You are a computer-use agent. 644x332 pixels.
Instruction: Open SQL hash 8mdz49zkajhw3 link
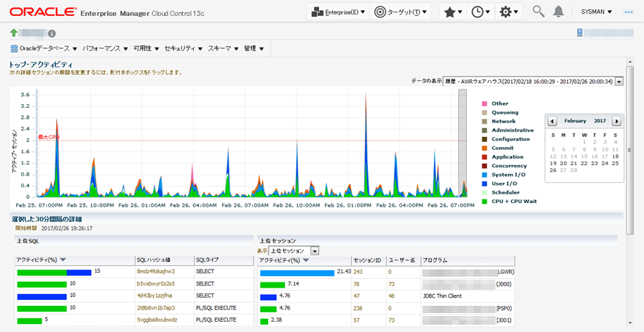click(x=157, y=272)
